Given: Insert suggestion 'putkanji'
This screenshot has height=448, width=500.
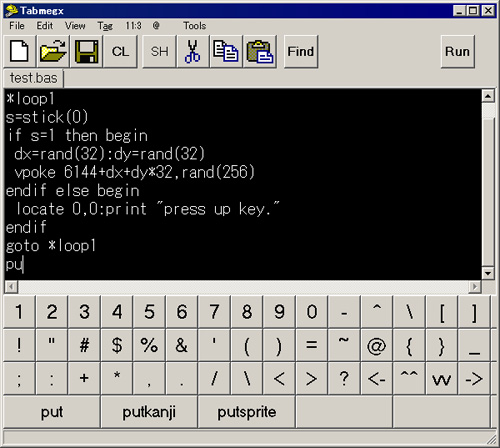Looking at the screenshot, I should [149, 412].
